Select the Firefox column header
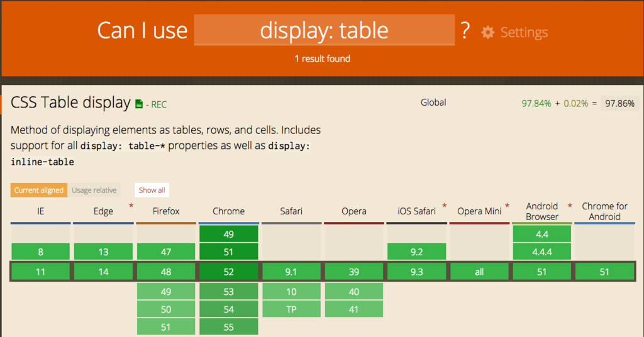This screenshot has height=337, width=644. point(166,211)
